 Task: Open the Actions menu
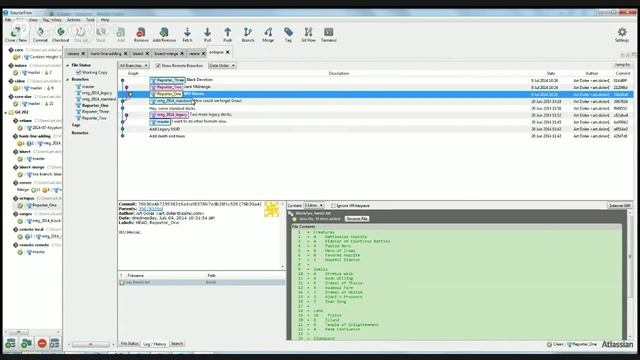point(73,20)
